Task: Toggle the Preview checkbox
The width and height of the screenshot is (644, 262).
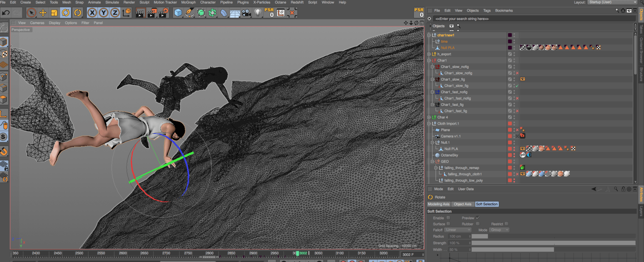Action: tap(478, 218)
